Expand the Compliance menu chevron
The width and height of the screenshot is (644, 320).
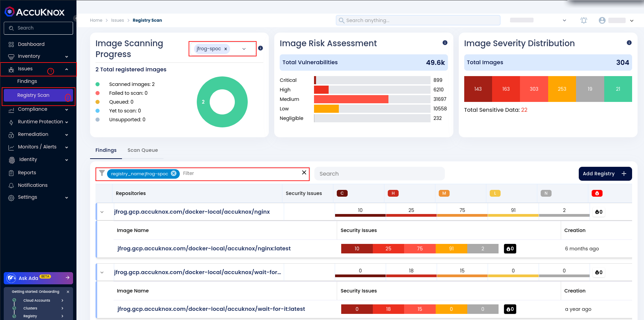(x=67, y=110)
